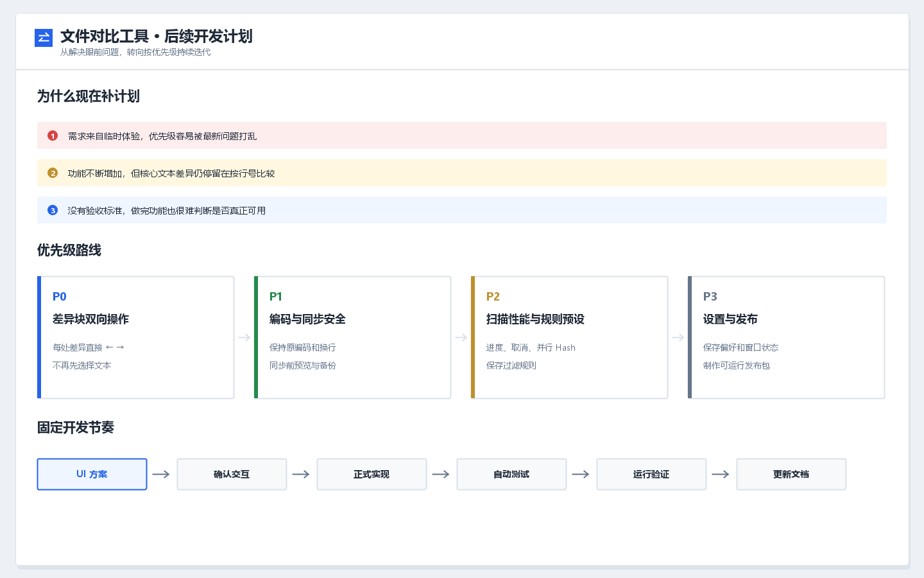Click the row 需求来自临时体验
Image resolution: width=924 pixels, height=578 pixels.
pos(462,136)
